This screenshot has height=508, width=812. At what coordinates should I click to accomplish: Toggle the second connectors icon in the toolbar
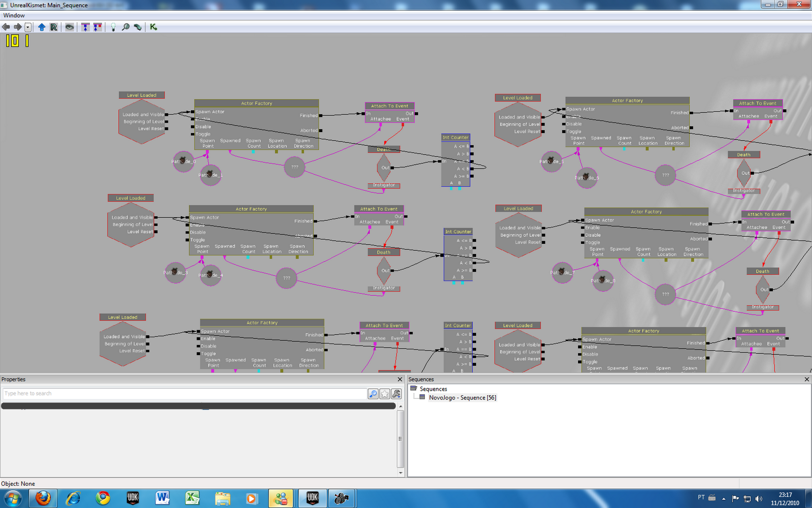tap(97, 27)
